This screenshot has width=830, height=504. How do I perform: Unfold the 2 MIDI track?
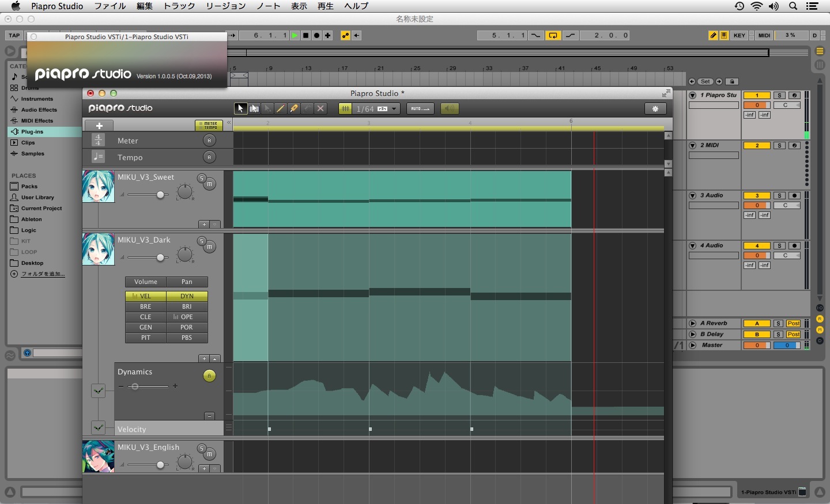(693, 145)
